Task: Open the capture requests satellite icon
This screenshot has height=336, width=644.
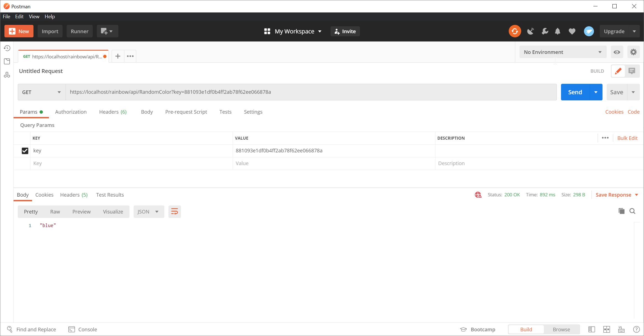Action: (530, 31)
